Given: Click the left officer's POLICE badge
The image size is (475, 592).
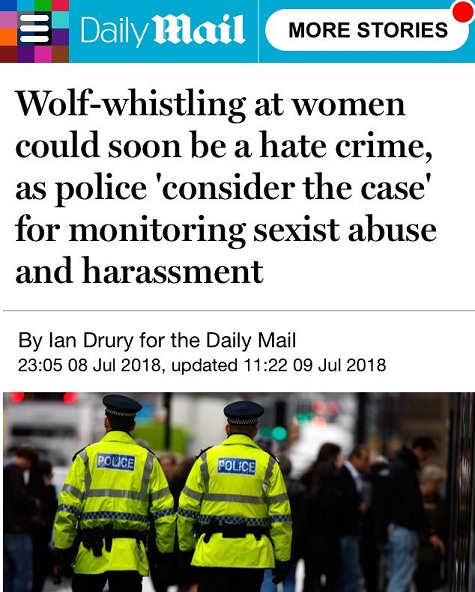Looking at the screenshot, I should click(x=116, y=462).
